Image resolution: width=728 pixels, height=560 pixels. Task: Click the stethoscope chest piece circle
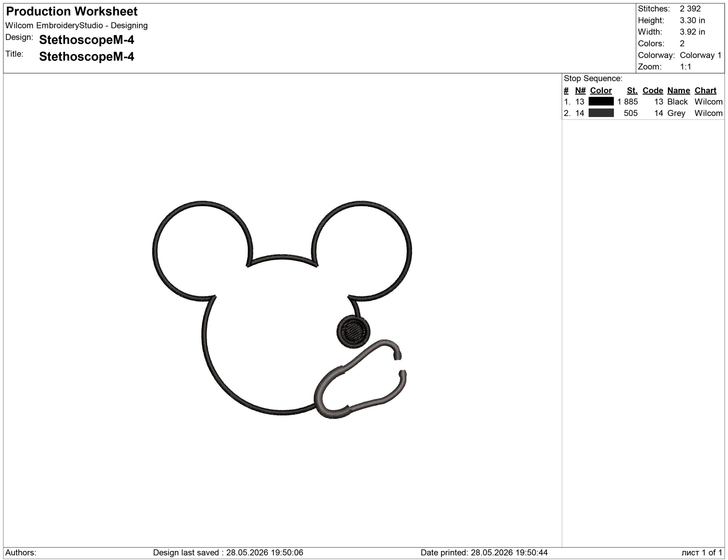(x=353, y=332)
